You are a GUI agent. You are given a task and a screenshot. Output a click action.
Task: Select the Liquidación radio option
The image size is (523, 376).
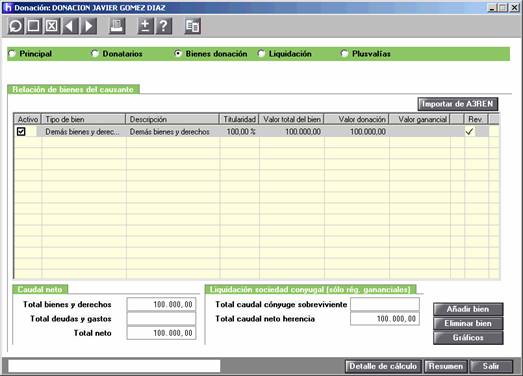(x=261, y=54)
